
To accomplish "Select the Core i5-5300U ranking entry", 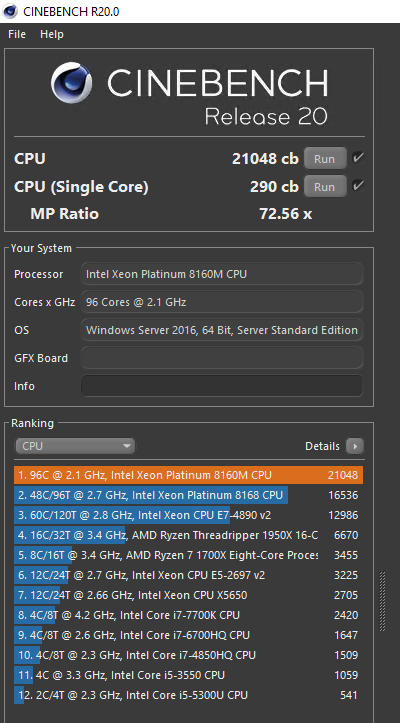I will [x=188, y=695].
